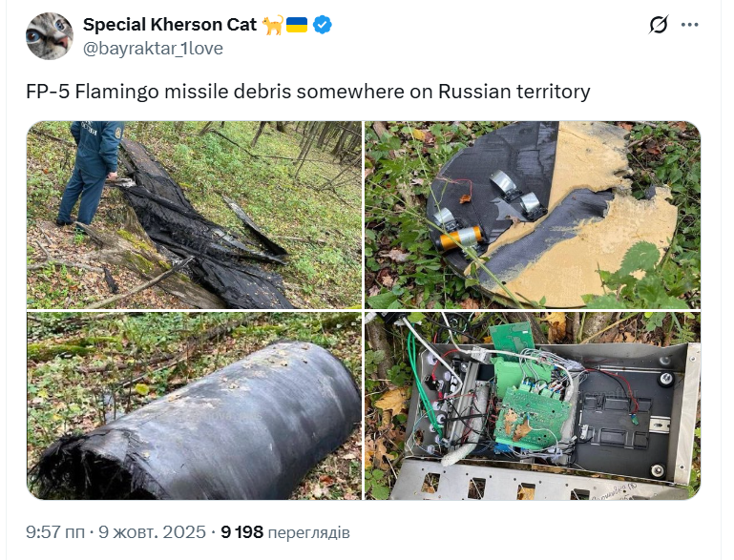Viewport: 734px width, 560px height.
Task: Click the cat emoji in display name
Action: pos(272,25)
